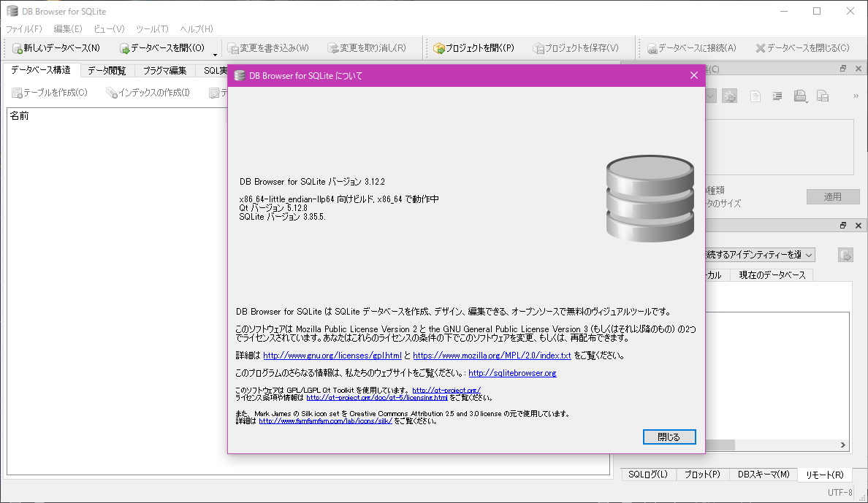Open the famfamfam silk icons link
Screen dimensions: 868x503
pyautogui.click(x=326, y=421)
